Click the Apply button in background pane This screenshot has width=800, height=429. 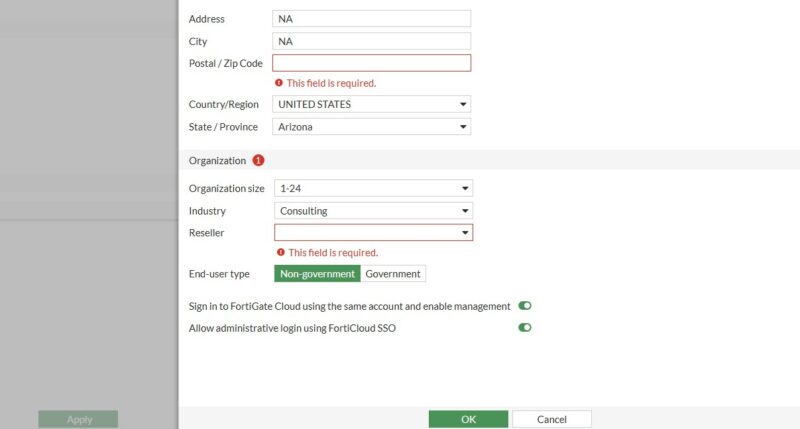78,419
